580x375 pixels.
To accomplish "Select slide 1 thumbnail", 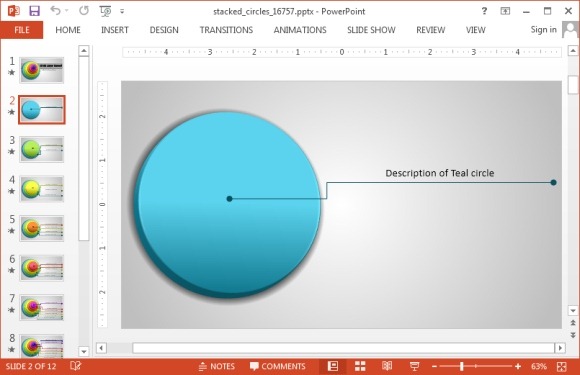I will point(42,70).
